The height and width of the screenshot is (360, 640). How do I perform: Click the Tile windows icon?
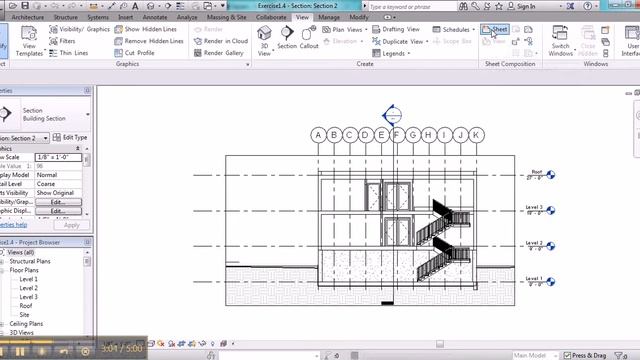click(x=606, y=53)
